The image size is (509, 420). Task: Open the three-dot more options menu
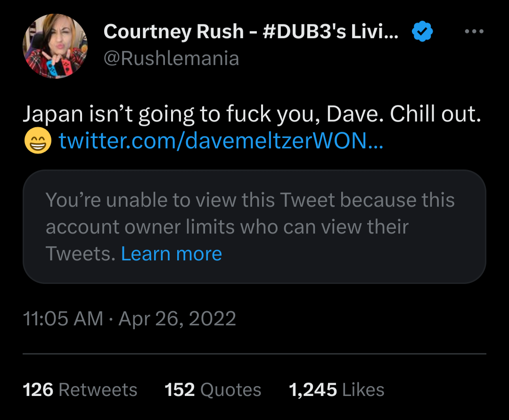pyautogui.click(x=474, y=32)
